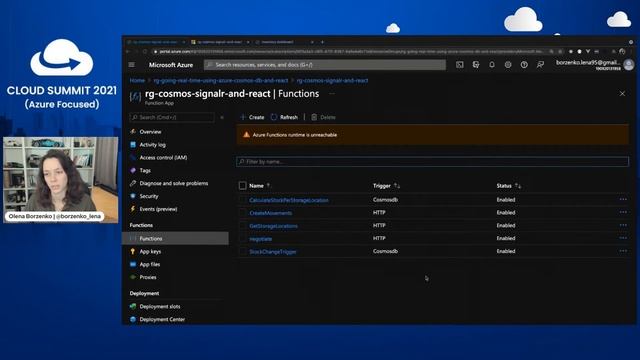Open rg-going-real-time-using-azure-cosmos-db-and-react breadcrumb
The height and width of the screenshot is (360, 640).
tap(221, 80)
